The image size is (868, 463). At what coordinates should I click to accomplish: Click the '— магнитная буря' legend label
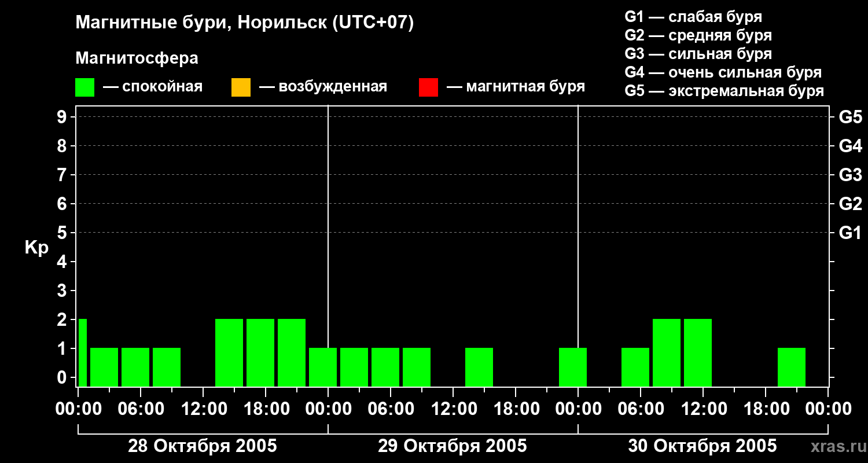pos(516,87)
